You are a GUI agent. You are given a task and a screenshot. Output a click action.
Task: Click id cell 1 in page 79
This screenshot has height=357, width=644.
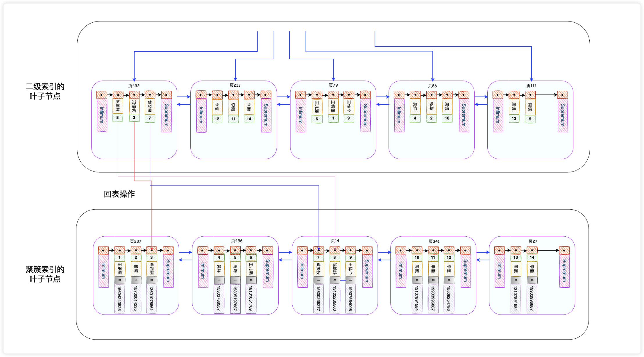(333, 118)
